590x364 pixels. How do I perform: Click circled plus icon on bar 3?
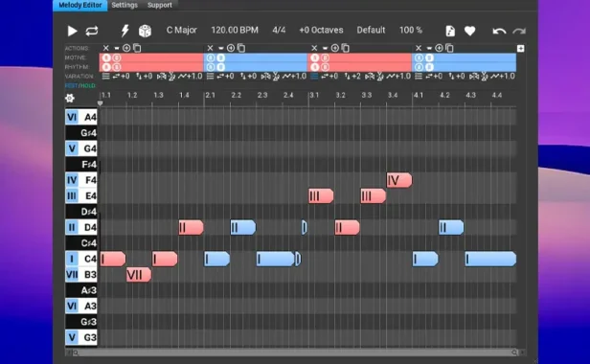335,48
